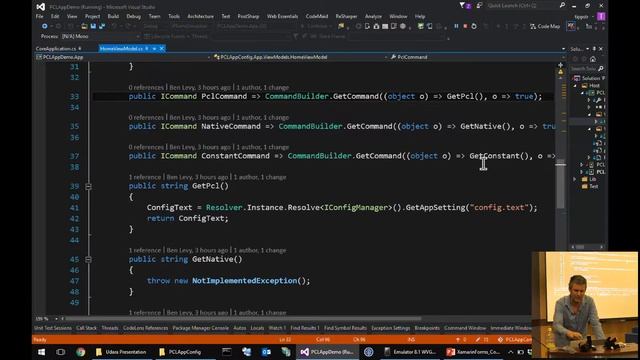
Task: Open the Process dropdown showing Mono
Action: 100,36
